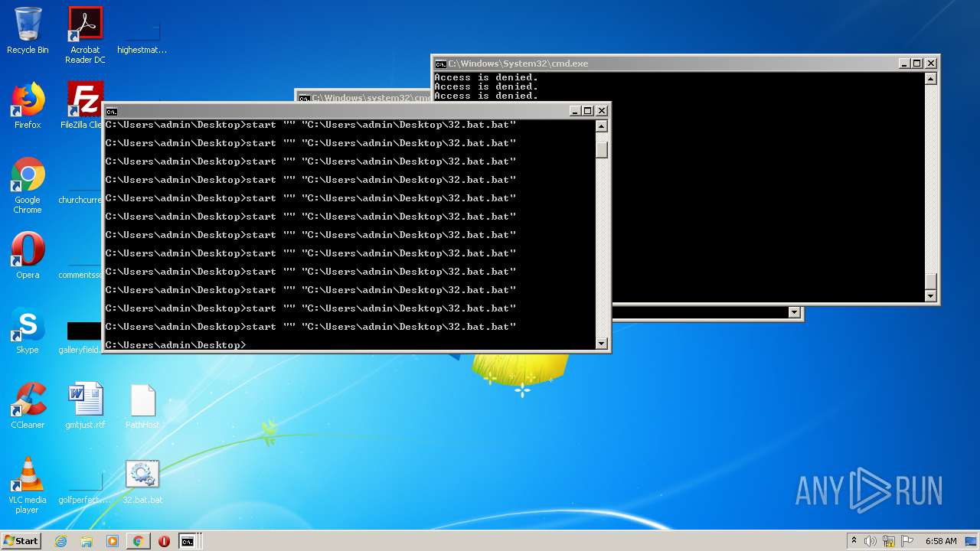Click System32 cmd.exe scrollbar up arrow
Viewport: 980px width, 551px height.
[931, 79]
